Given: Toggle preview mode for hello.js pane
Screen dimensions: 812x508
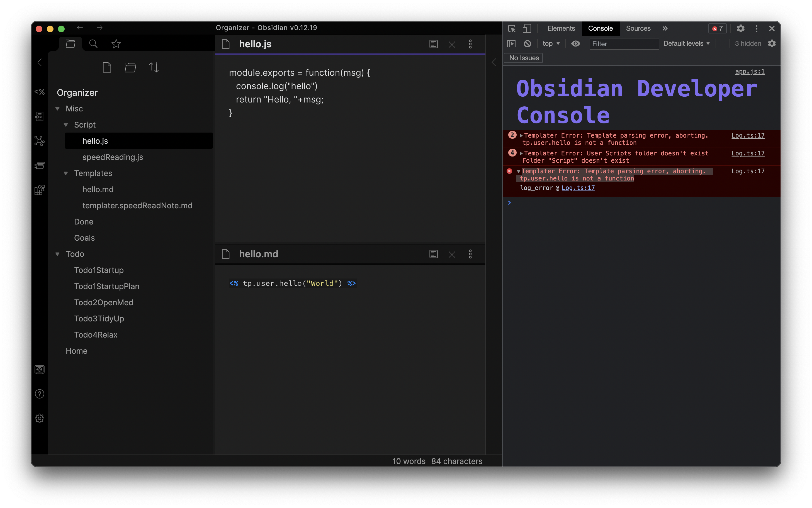Looking at the screenshot, I should (434, 44).
